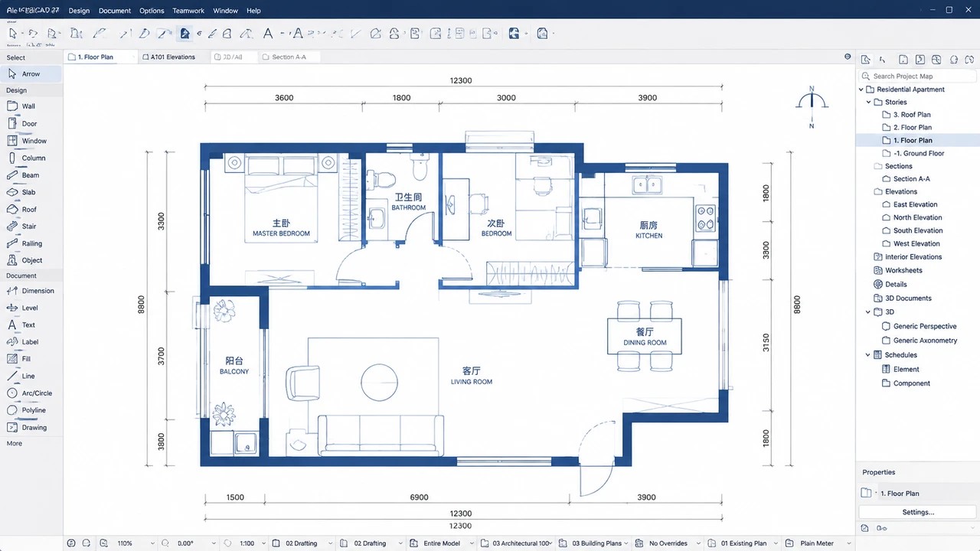Switch to the A101 Elevations tab
The height and width of the screenshot is (551, 980).
[x=173, y=57]
